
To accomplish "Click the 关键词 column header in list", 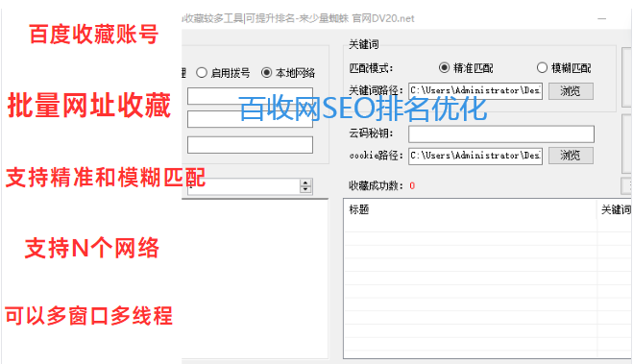I will click(x=615, y=209).
